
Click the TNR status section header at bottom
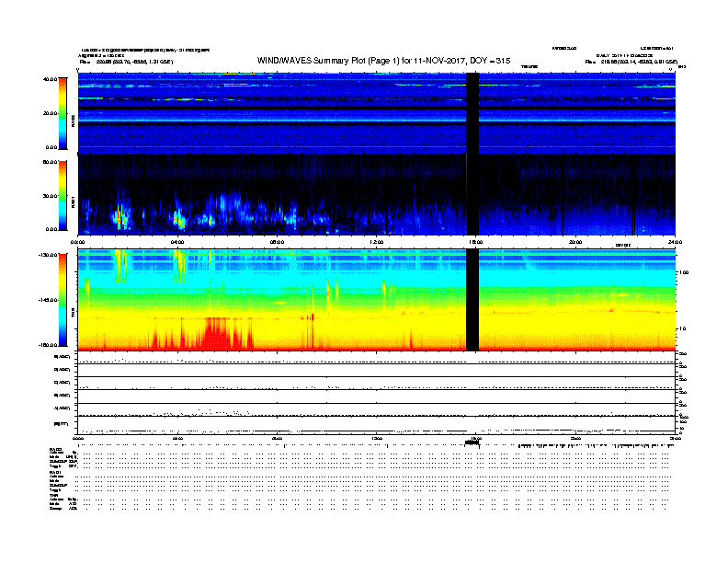click(x=53, y=496)
